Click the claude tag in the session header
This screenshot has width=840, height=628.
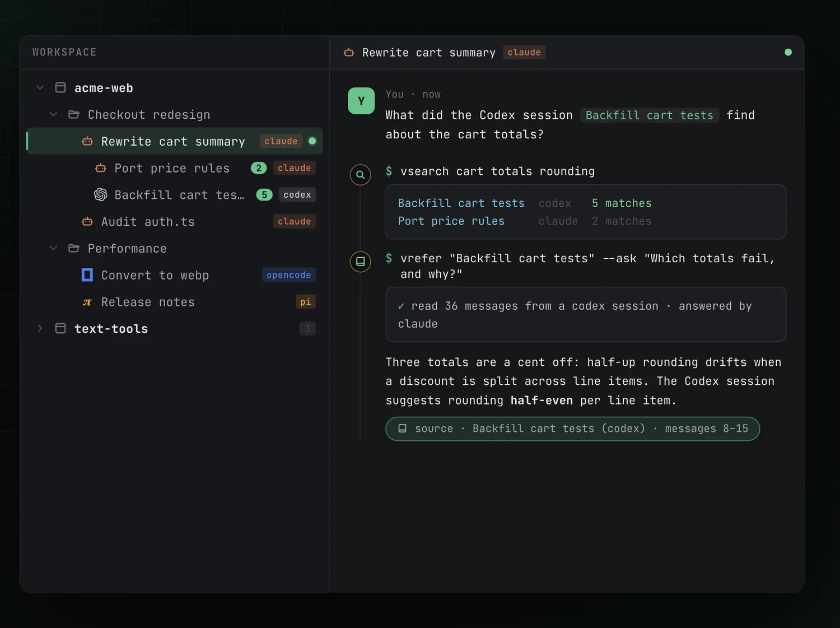(524, 52)
